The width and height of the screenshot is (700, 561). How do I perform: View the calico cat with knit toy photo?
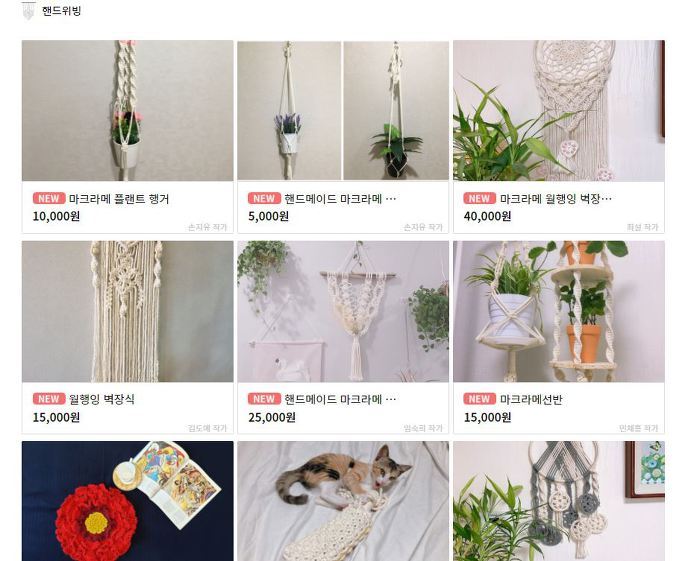point(343,501)
